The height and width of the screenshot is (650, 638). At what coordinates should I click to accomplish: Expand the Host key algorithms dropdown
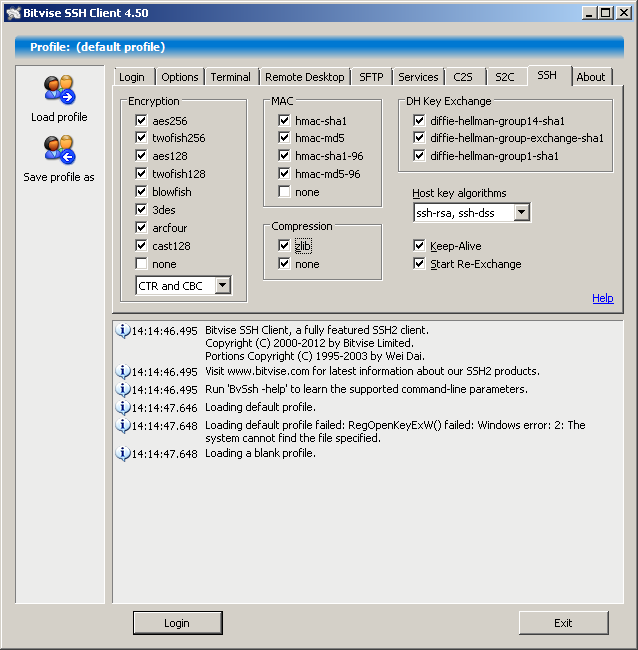(x=522, y=213)
